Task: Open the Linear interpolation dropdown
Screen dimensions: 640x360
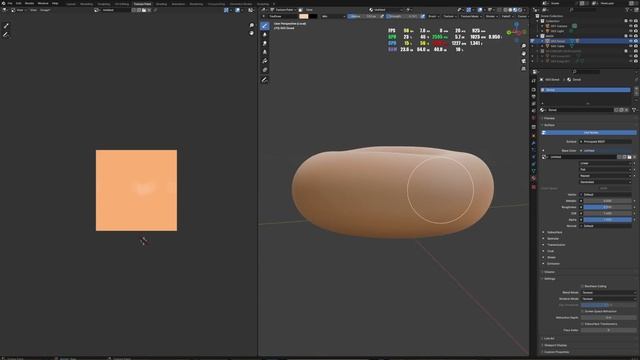Action: pos(605,163)
